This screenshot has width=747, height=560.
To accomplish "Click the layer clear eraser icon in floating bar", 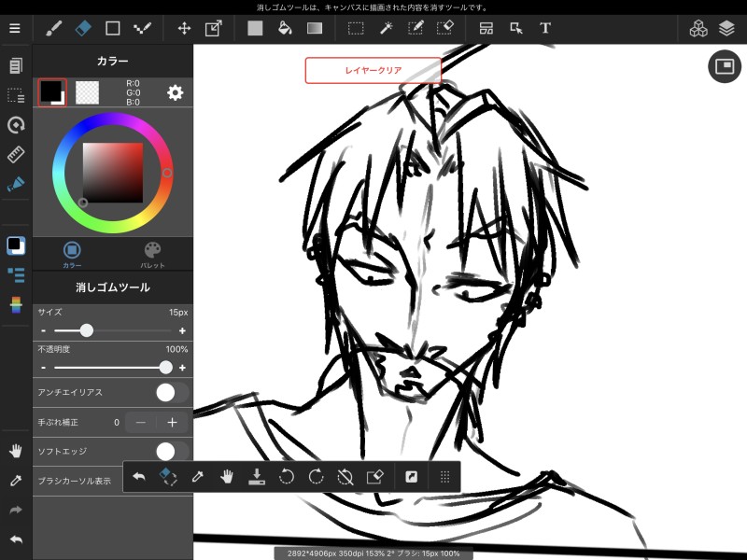I will tap(375, 477).
